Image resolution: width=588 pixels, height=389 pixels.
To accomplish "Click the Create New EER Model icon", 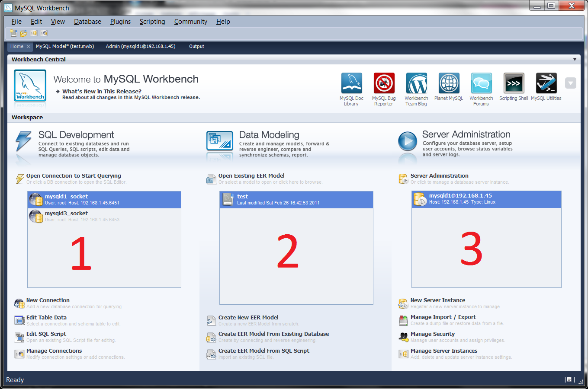I will [x=211, y=320].
